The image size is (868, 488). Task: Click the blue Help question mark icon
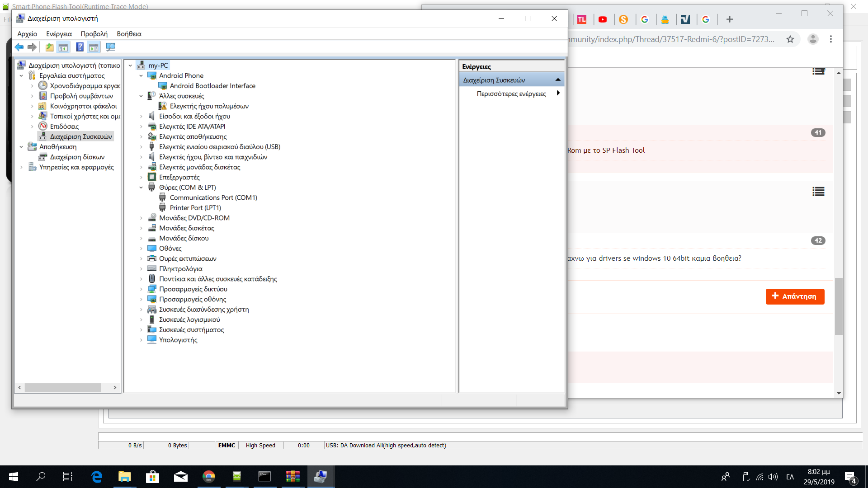tap(80, 47)
